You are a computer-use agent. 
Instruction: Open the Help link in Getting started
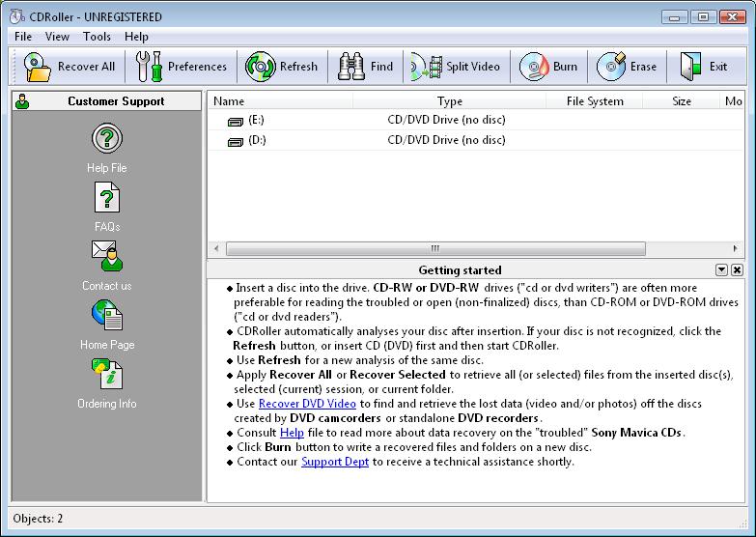pyautogui.click(x=292, y=433)
